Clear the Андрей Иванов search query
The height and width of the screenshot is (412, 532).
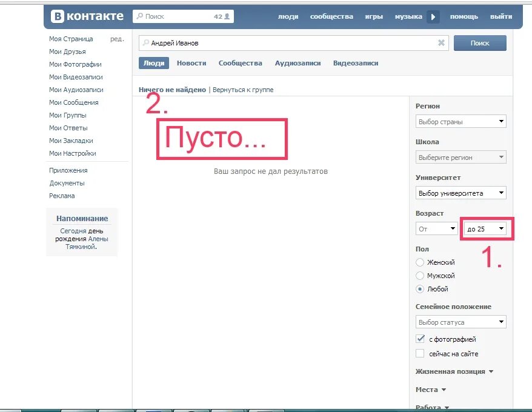coord(441,43)
